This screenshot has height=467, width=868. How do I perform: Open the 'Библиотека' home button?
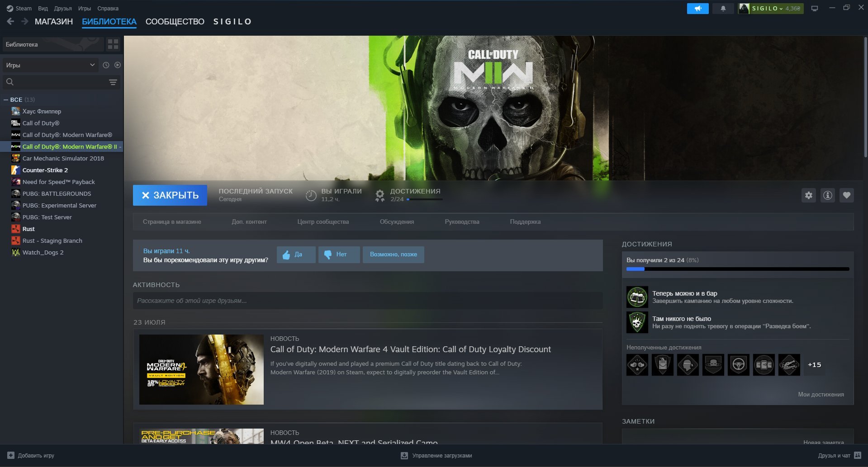click(x=53, y=44)
